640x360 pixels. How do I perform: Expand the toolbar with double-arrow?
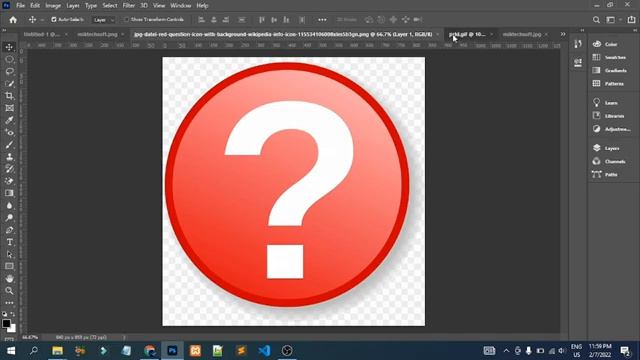[x=4, y=30]
